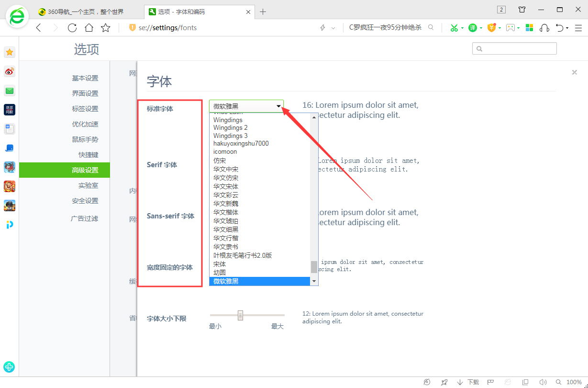Select 宋体 from the open font list
Screen dimensions: 588x388
coord(219,264)
